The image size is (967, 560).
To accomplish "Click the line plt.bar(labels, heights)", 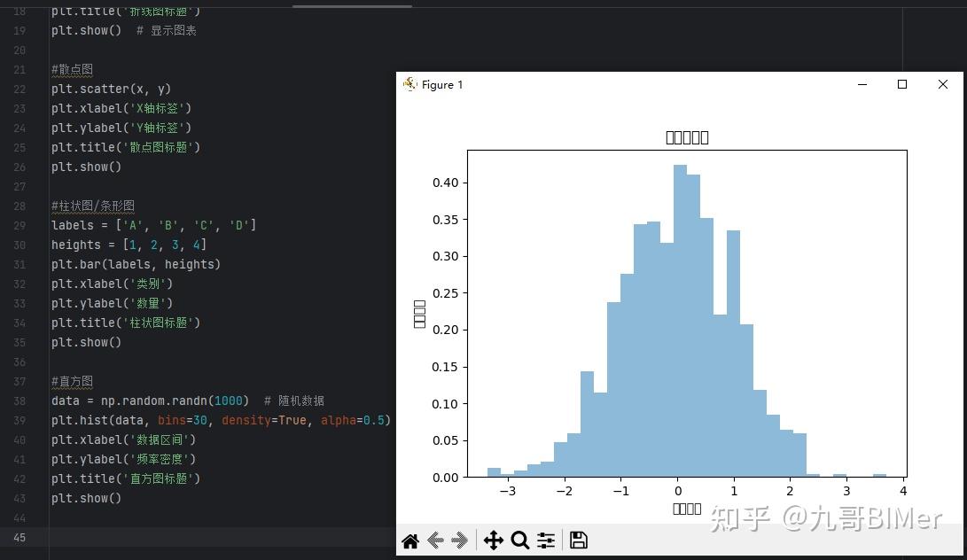I will (x=136, y=264).
